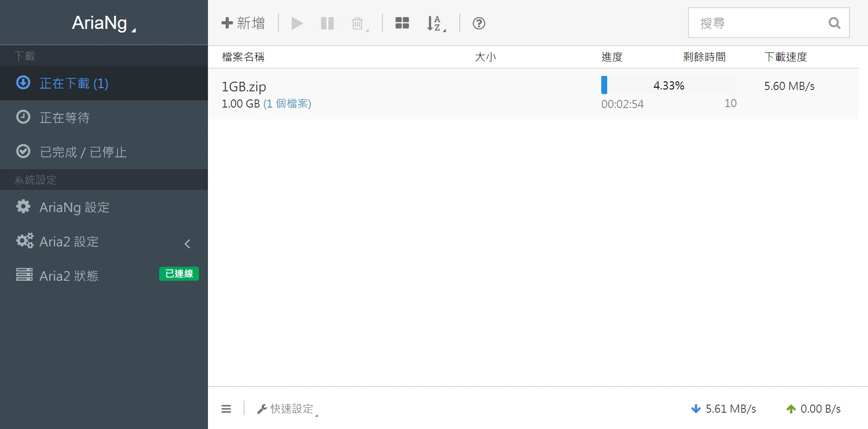The image size is (868, 429).
Task: Click the hamburger menu in the status bar
Action: 226,408
